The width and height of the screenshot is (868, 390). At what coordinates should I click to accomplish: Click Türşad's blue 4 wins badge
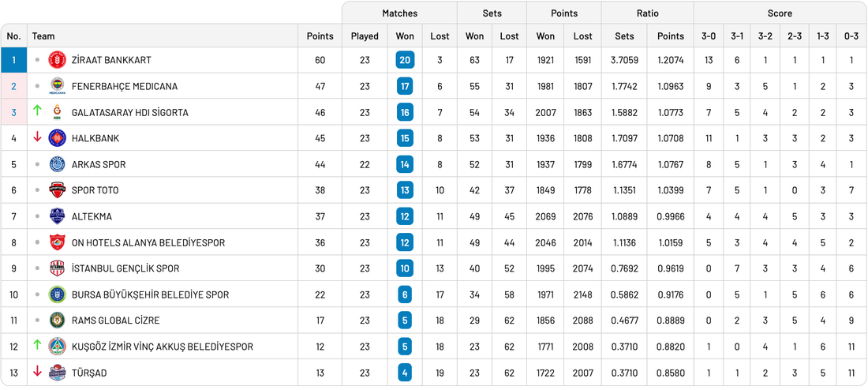[405, 373]
